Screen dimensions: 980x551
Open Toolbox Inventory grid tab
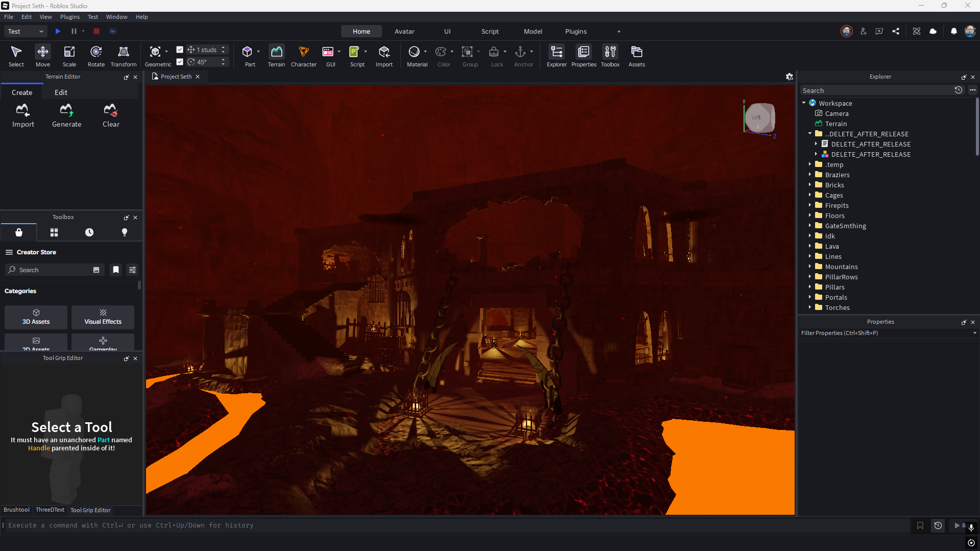point(54,232)
